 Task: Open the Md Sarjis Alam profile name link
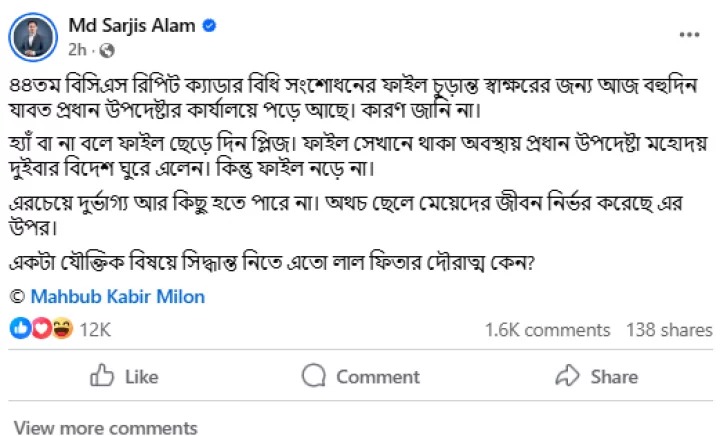[131, 27]
